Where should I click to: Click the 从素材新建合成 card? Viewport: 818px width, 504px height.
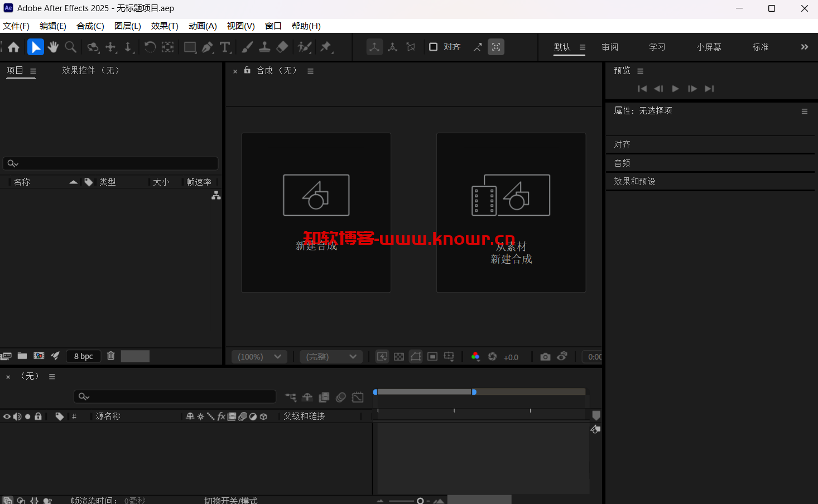point(511,212)
